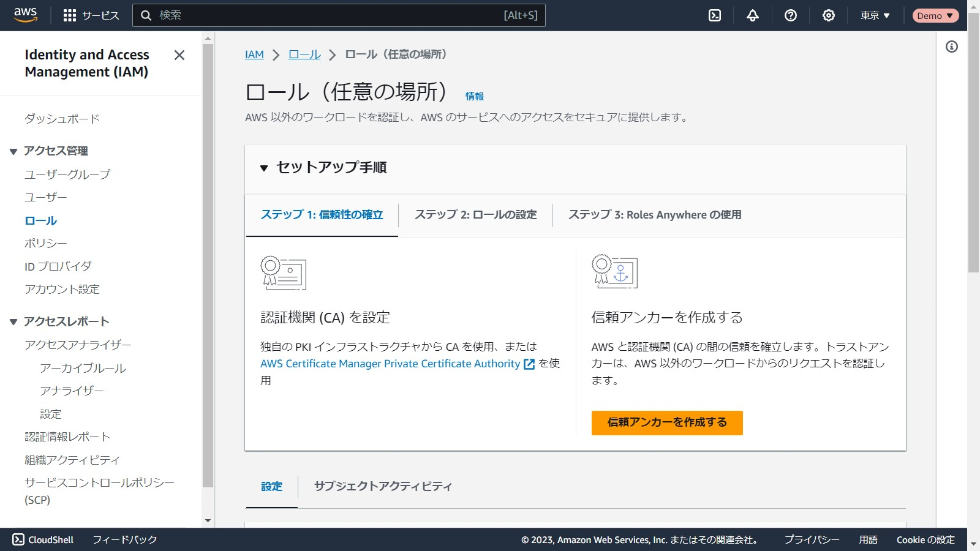Open the 東京 region dropdown
The image size is (980, 551).
click(x=875, y=15)
